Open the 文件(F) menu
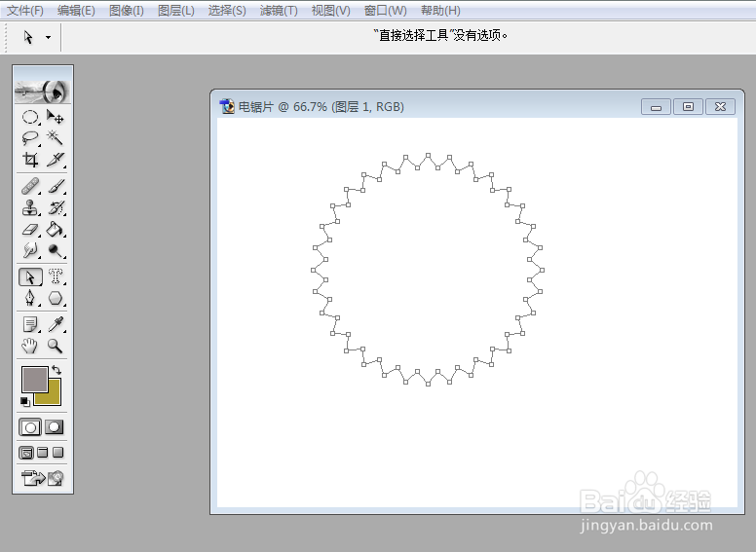This screenshot has width=756, height=552. pyautogui.click(x=25, y=10)
